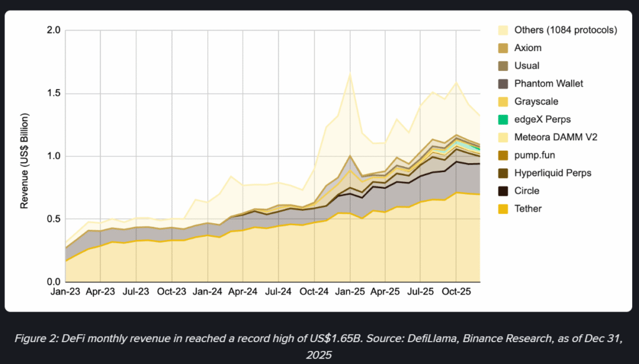Viewport: 639px width, 364px height.
Task: Click the Oct-25 x-axis label
Action: point(457,291)
